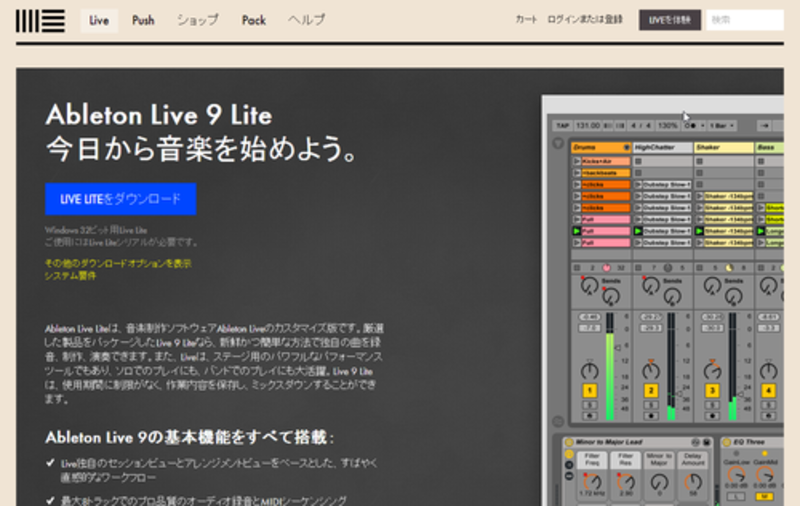Click the Drums track header
This screenshot has width=800, height=506.
(601, 147)
